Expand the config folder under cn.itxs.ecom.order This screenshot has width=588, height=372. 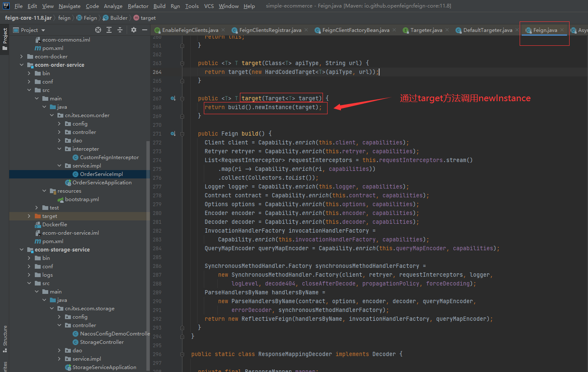coord(59,123)
